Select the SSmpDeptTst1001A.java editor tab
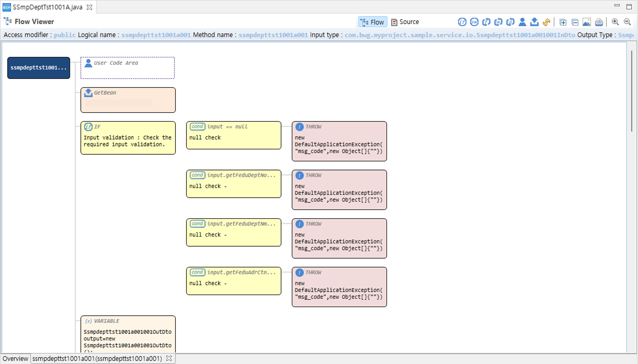 pyautogui.click(x=47, y=7)
